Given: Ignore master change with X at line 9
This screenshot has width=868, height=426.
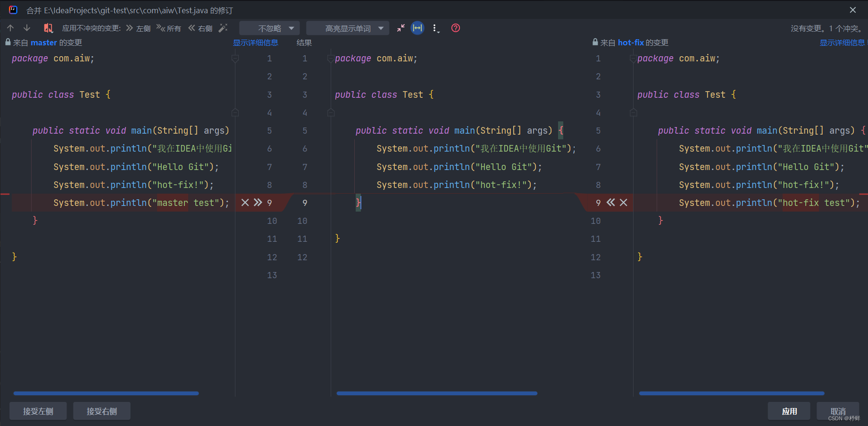Looking at the screenshot, I should (245, 203).
